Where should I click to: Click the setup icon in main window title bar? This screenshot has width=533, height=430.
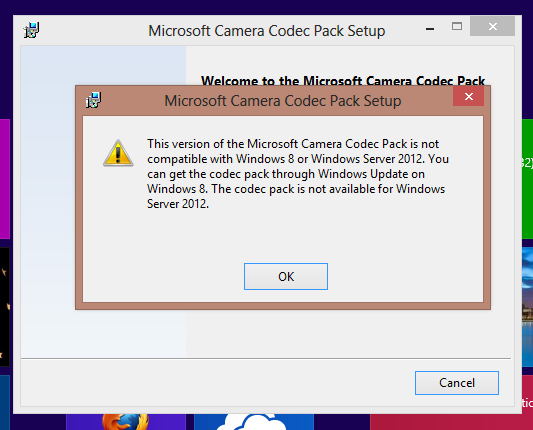click(x=31, y=30)
